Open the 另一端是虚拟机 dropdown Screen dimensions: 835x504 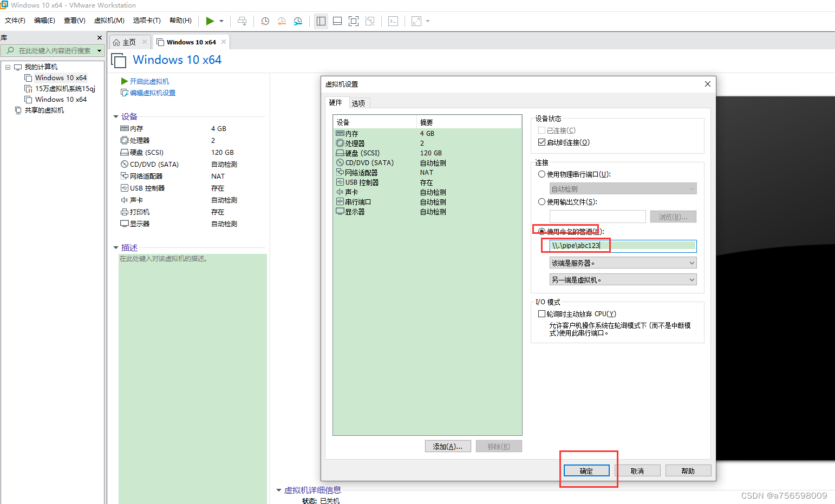point(623,280)
